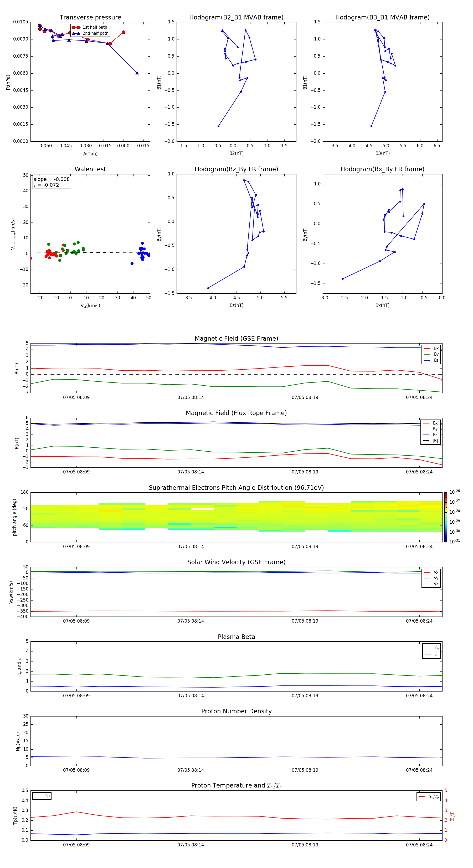473x868 pixels.
Task: Click the Bx' entry in the Flux Rope legend
Action: tap(431, 423)
